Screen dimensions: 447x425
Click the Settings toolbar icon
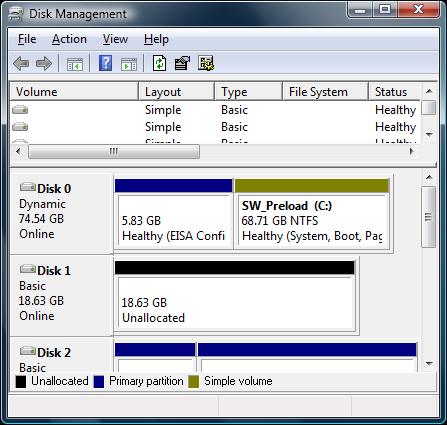click(206, 63)
